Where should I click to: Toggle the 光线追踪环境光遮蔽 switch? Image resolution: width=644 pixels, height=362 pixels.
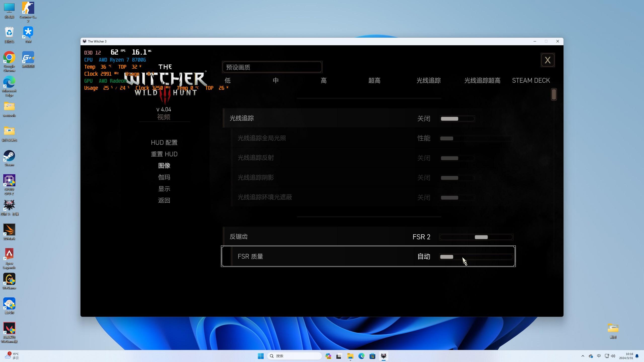pyautogui.click(x=457, y=198)
